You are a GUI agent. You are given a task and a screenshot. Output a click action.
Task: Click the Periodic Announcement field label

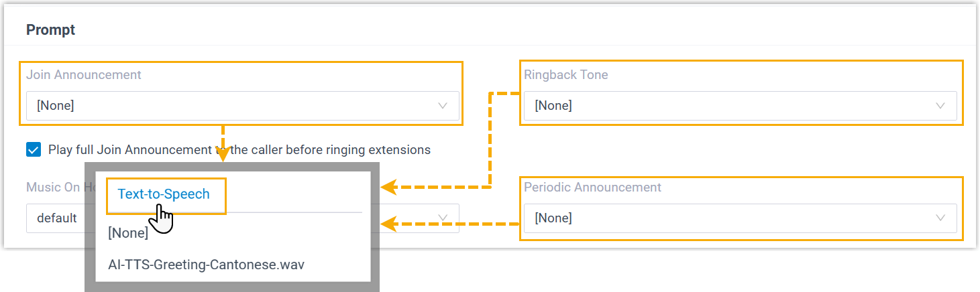click(593, 188)
